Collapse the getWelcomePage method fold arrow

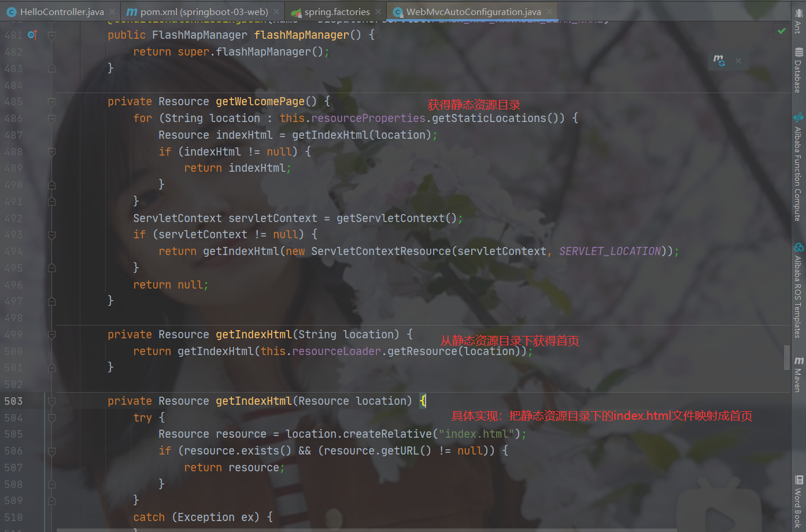click(x=51, y=101)
